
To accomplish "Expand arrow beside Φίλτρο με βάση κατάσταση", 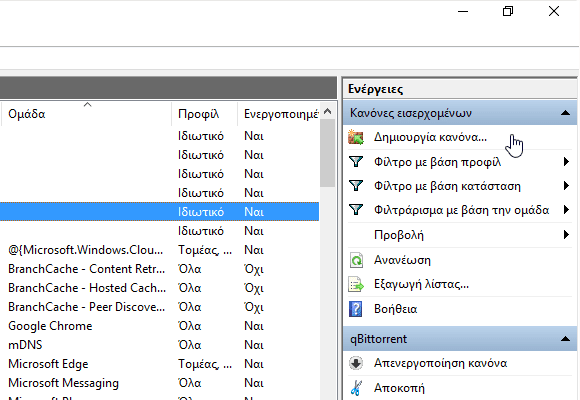I will (x=566, y=186).
